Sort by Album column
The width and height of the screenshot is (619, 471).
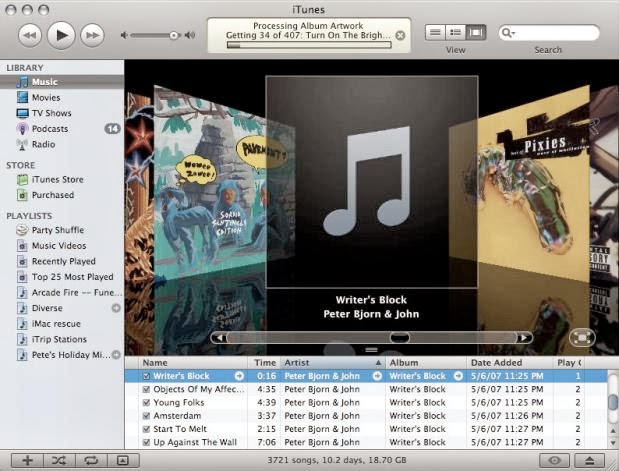coord(426,363)
